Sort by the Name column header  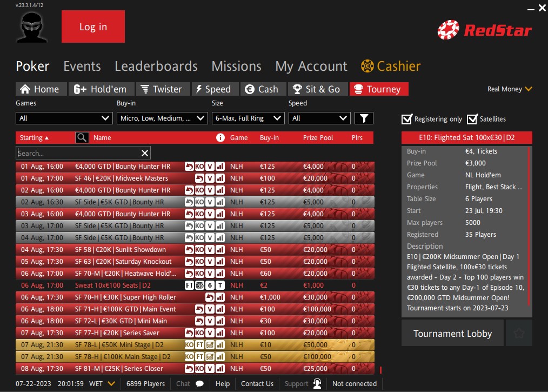pos(102,138)
